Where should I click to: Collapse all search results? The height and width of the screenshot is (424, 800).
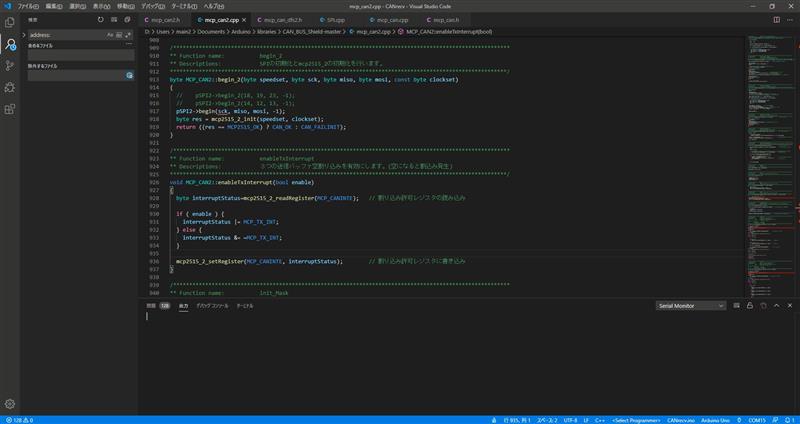128,19
